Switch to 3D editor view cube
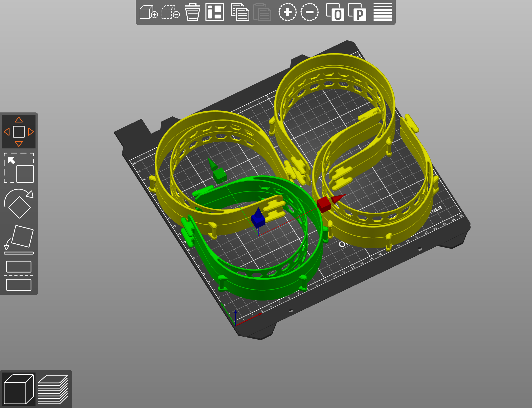532x408 pixels. [x=19, y=389]
